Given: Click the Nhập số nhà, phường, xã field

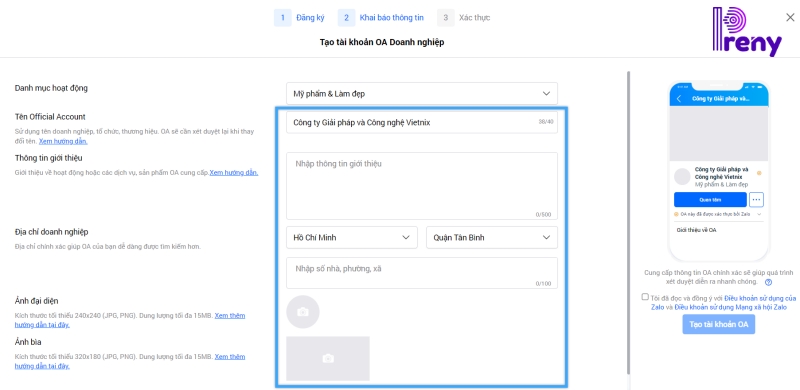Looking at the screenshot, I should (x=421, y=273).
